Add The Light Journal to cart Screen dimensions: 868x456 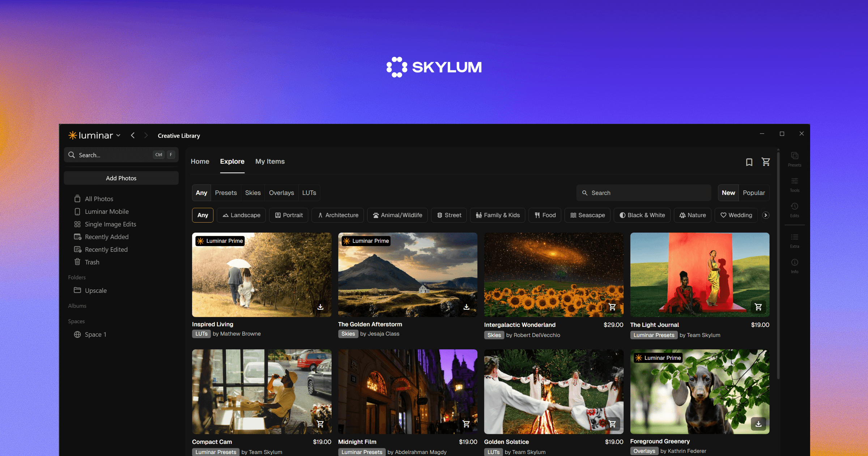pos(758,307)
